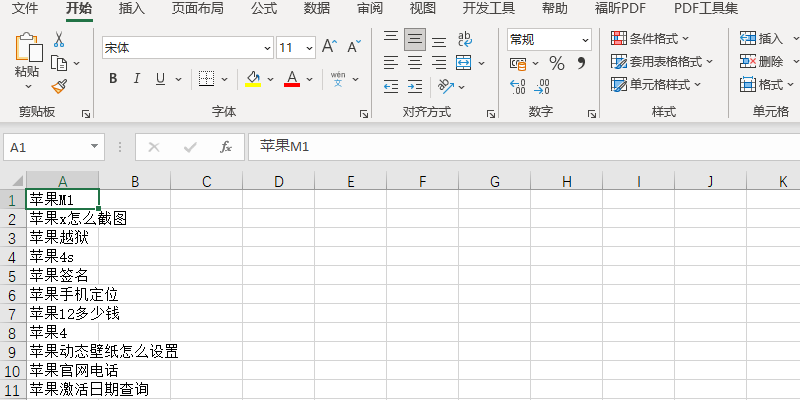Align text right

point(439,63)
